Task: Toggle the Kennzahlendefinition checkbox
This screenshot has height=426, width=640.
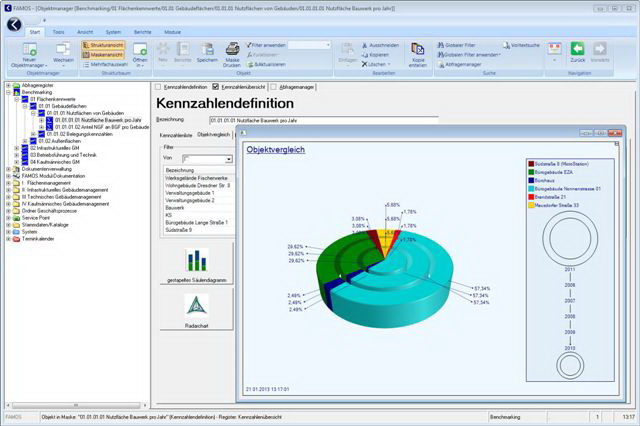Action: (158, 88)
